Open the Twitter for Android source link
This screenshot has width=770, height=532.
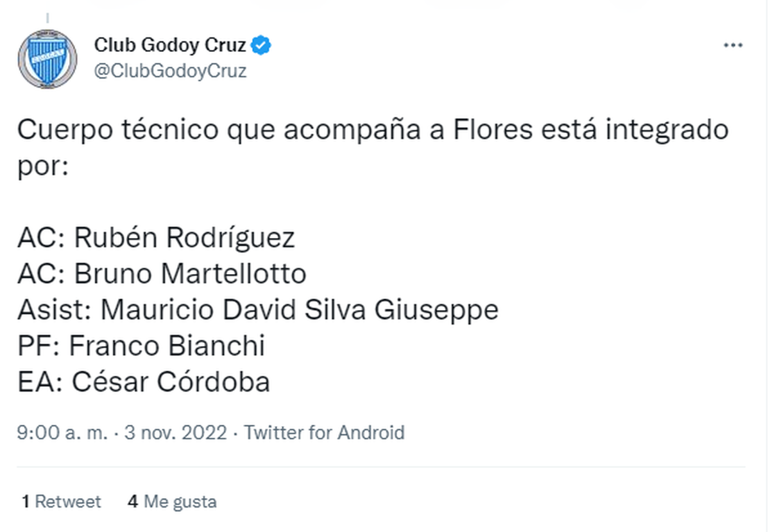pos(323,433)
